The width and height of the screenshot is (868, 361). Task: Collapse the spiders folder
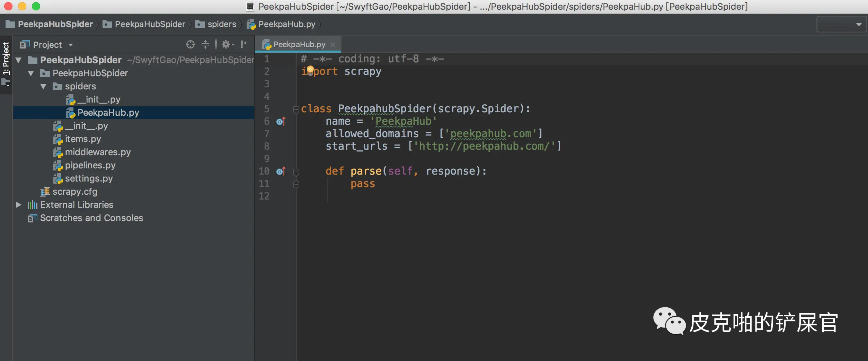[x=44, y=86]
